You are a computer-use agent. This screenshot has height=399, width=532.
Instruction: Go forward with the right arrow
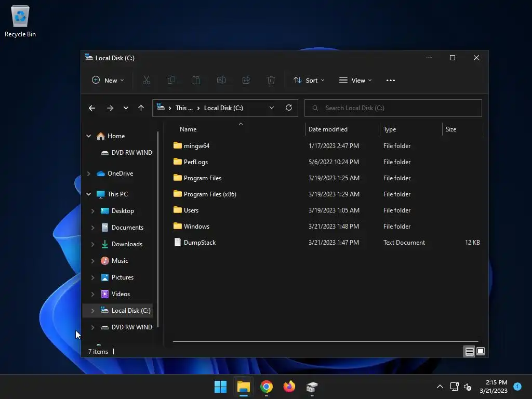[110, 108]
